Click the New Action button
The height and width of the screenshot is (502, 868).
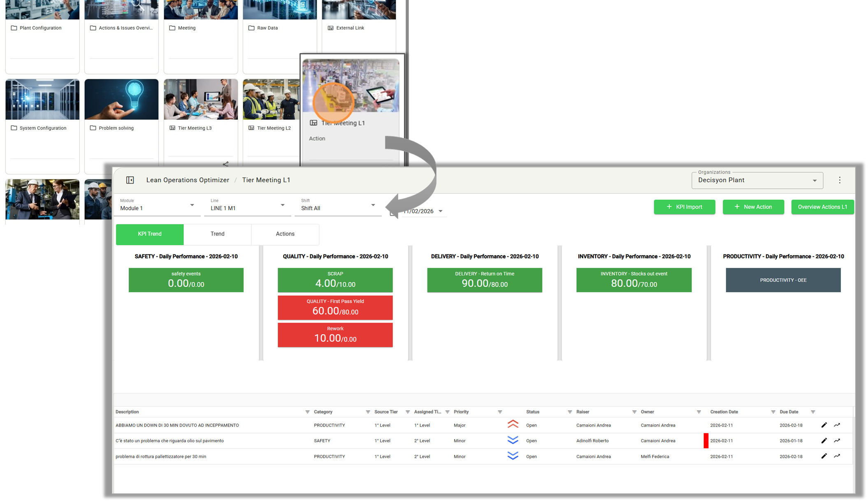click(x=753, y=207)
